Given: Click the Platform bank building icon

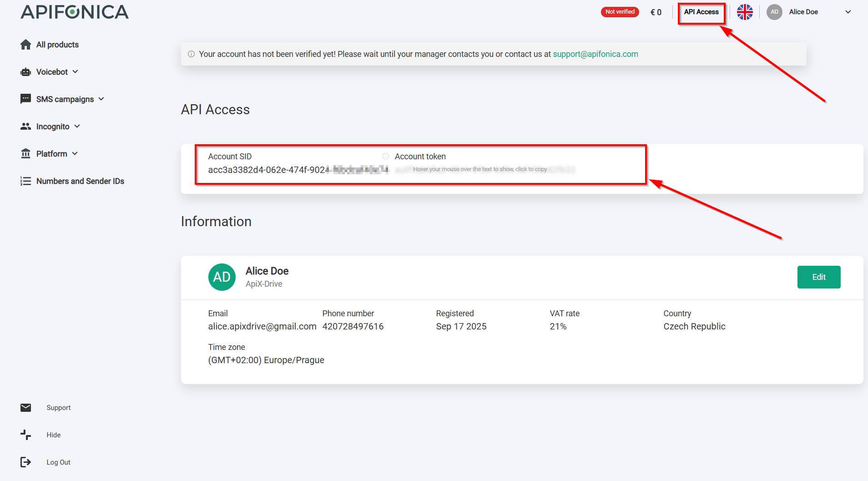Looking at the screenshot, I should [x=26, y=154].
